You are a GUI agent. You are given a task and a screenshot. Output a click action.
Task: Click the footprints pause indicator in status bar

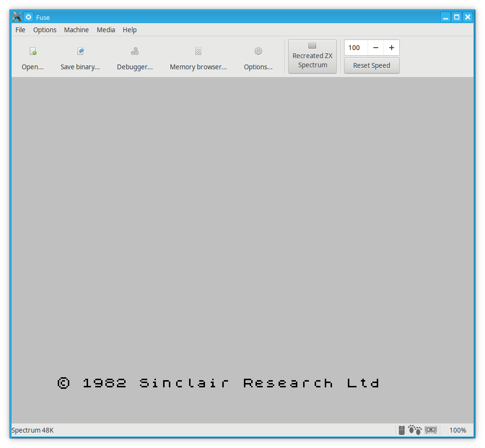click(x=415, y=430)
